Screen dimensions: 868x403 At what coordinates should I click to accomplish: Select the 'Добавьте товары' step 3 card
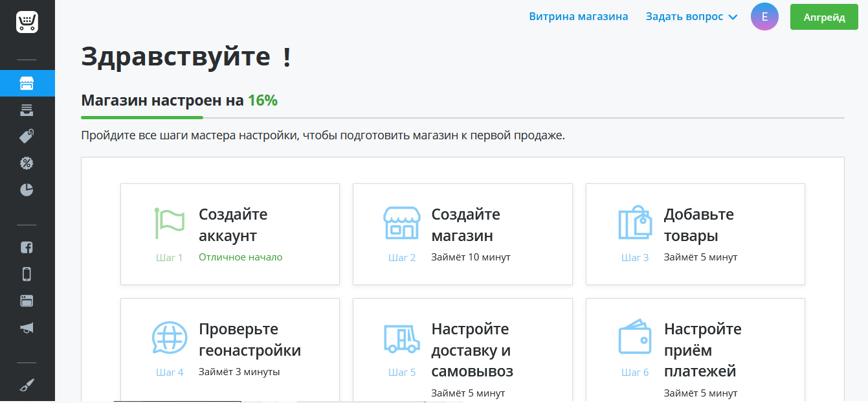[x=695, y=234]
